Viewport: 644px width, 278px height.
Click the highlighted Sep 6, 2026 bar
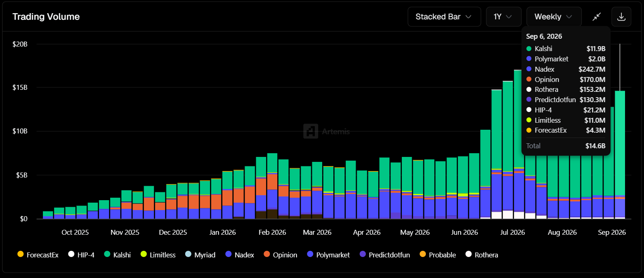[620, 154]
